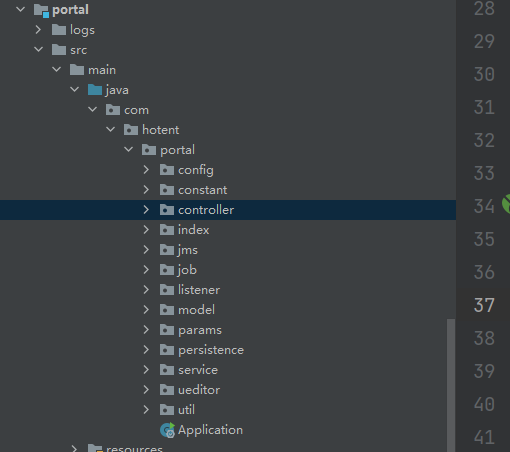This screenshot has width=510, height=452.
Task: Select the model package
Action: 196,310
